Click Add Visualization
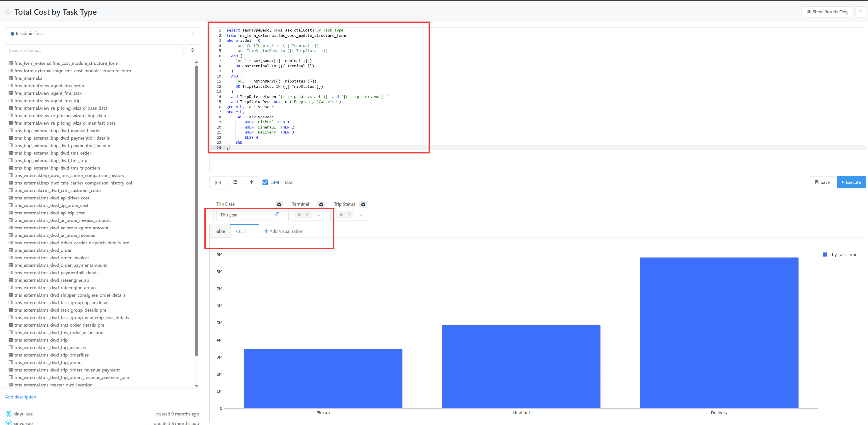The image size is (868, 425). tap(284, 231)
